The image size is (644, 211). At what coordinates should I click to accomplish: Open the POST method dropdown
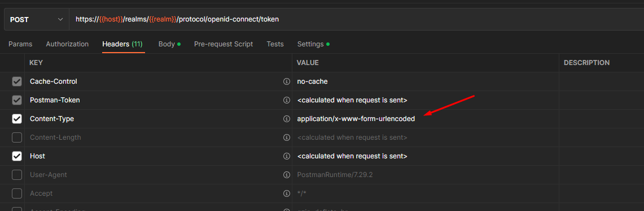coord(37,19)
